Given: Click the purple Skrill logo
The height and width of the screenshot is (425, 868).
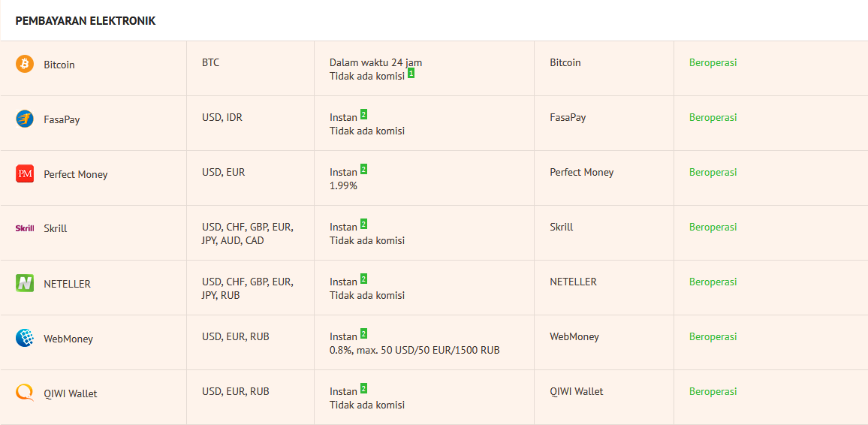Looking at the screenshot, I should pos(25,228).
